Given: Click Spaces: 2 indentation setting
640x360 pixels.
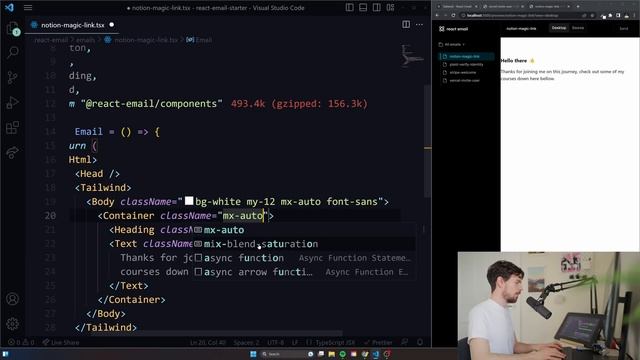Looking at the screenshot, I should tap(247, 342).
